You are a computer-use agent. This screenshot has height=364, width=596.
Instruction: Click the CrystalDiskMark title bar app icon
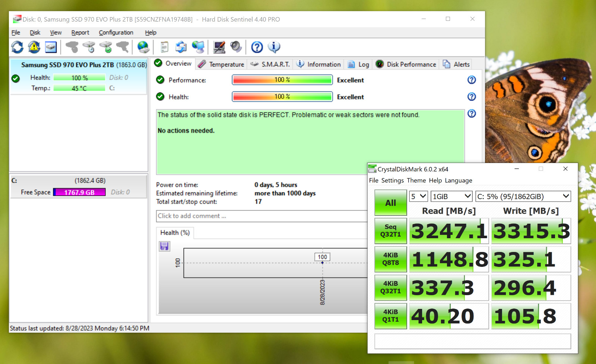pyautogui.click(x=372, y=169)
